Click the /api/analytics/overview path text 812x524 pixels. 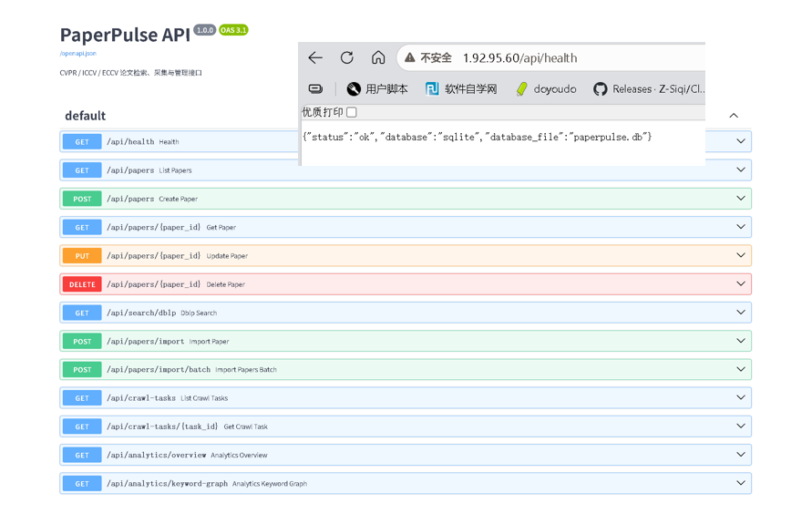point(157,455)
